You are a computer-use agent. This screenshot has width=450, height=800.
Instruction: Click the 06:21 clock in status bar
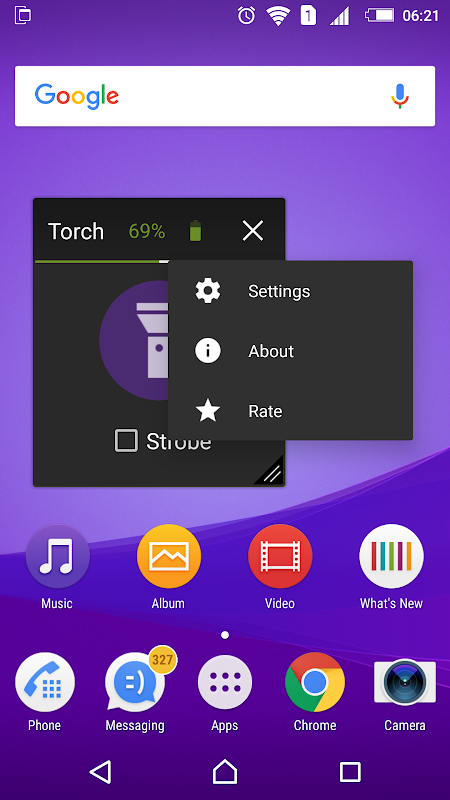click(420, 16)
